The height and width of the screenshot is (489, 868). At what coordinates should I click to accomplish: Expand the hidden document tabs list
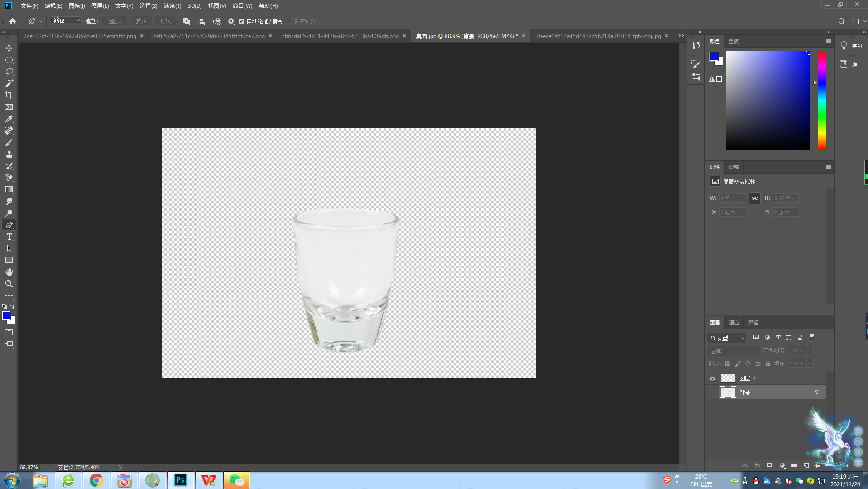coord(681,36)
